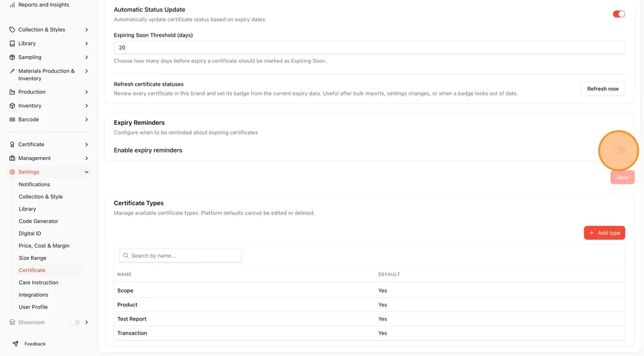Collapse the Settings section chevron
The image size is (644, 356).
pos(86,172)
